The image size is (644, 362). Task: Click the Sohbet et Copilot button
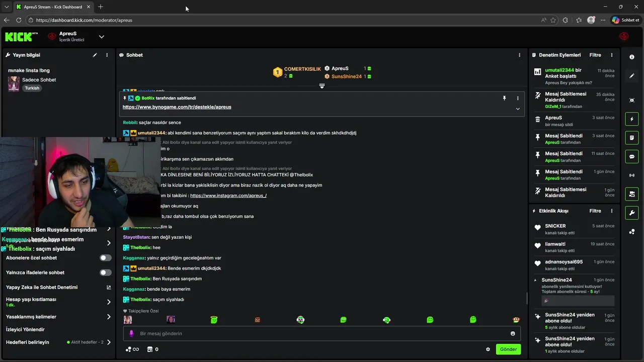coord(625,20)
